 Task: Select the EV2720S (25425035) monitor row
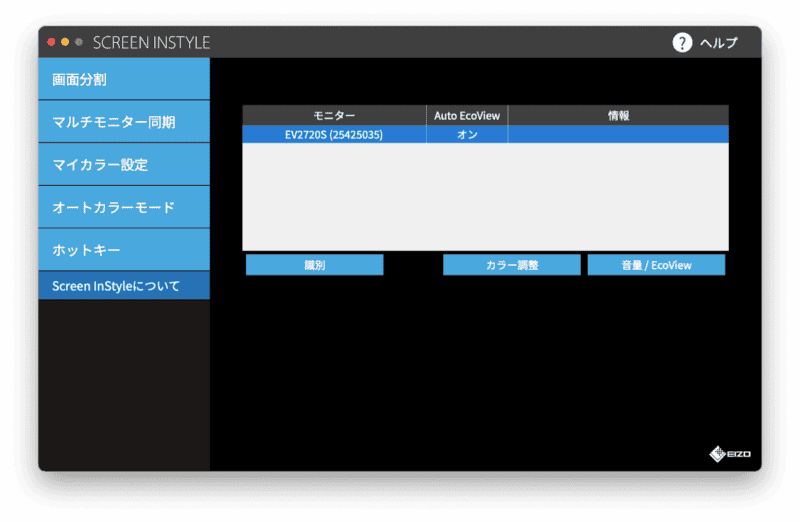[x=485, y=134]
